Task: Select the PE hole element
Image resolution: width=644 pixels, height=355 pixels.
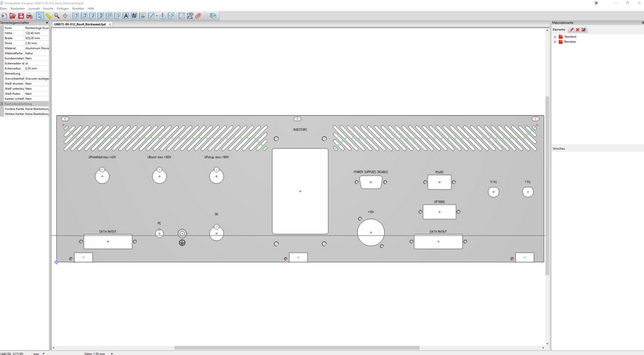Action: coord(159,233)
